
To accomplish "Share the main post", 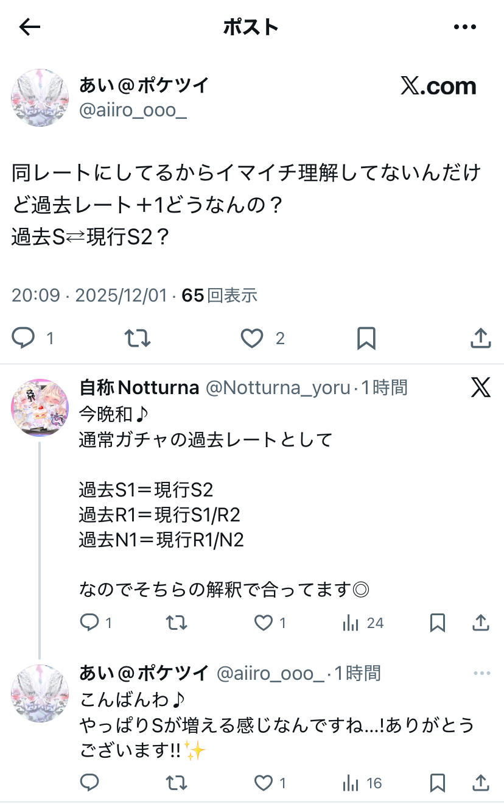I will (480, 338).
